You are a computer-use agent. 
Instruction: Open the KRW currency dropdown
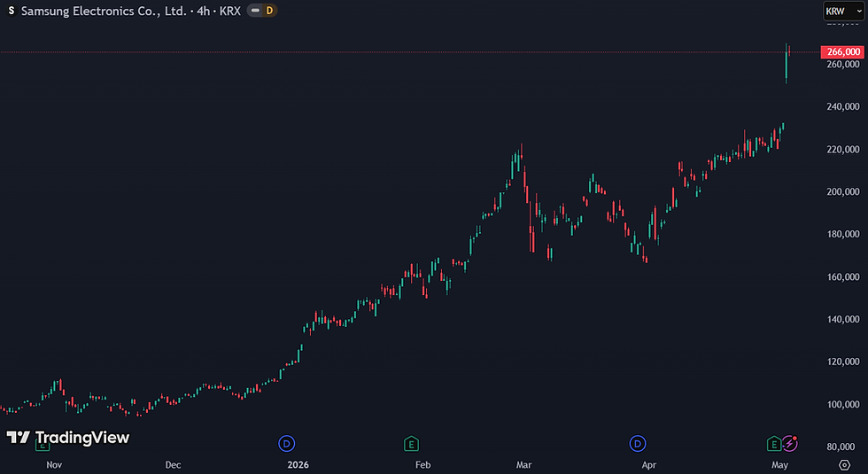tap(843, 11)
